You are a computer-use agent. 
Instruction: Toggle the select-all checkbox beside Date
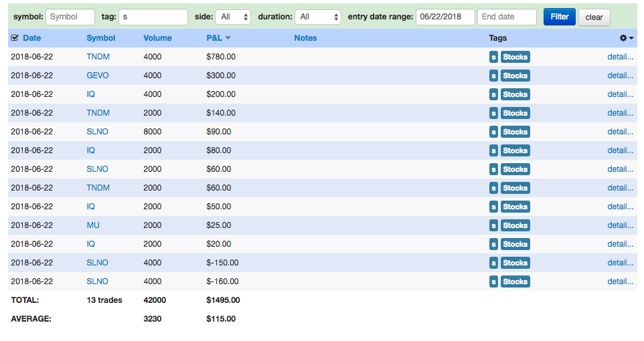coord(15,37)
